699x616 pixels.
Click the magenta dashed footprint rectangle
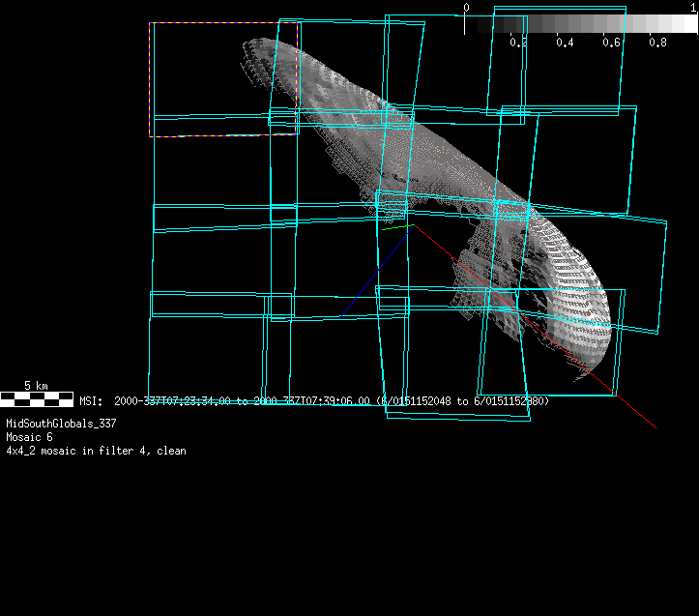(x=150, y=77)
